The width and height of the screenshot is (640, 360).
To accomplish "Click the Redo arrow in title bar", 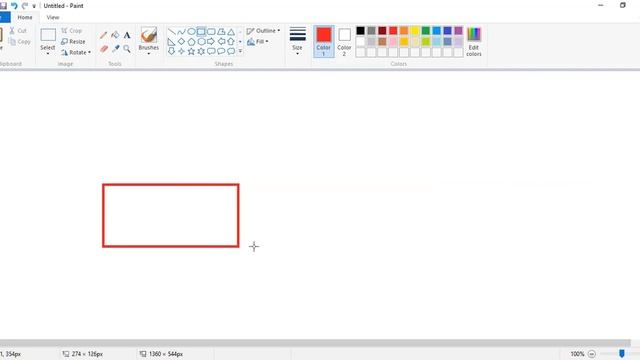I will [x=24, y=6].
